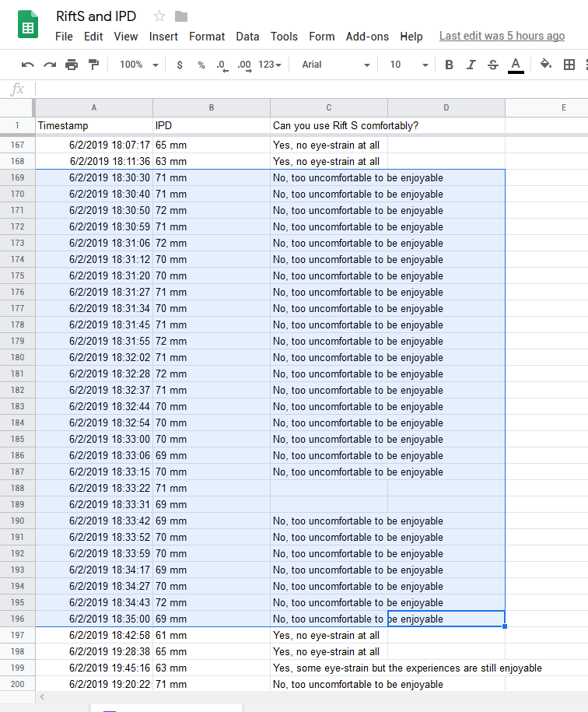Open the text color picker
The width and height of the screenshot is (588, 712).
[516, 65]
